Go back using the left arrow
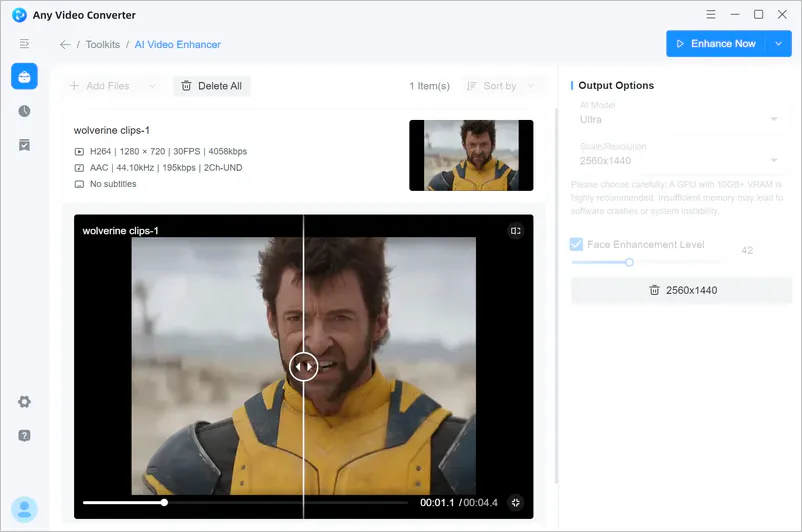This screenshot has height=532, width=802. click(65, 45)
